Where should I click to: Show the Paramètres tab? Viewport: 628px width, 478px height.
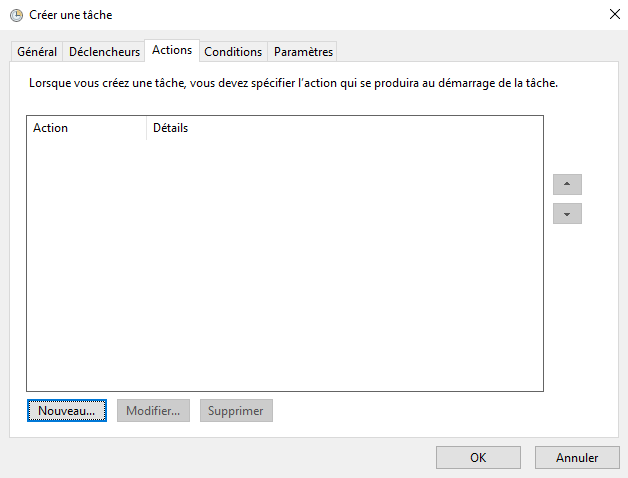(x=303, y=52)
